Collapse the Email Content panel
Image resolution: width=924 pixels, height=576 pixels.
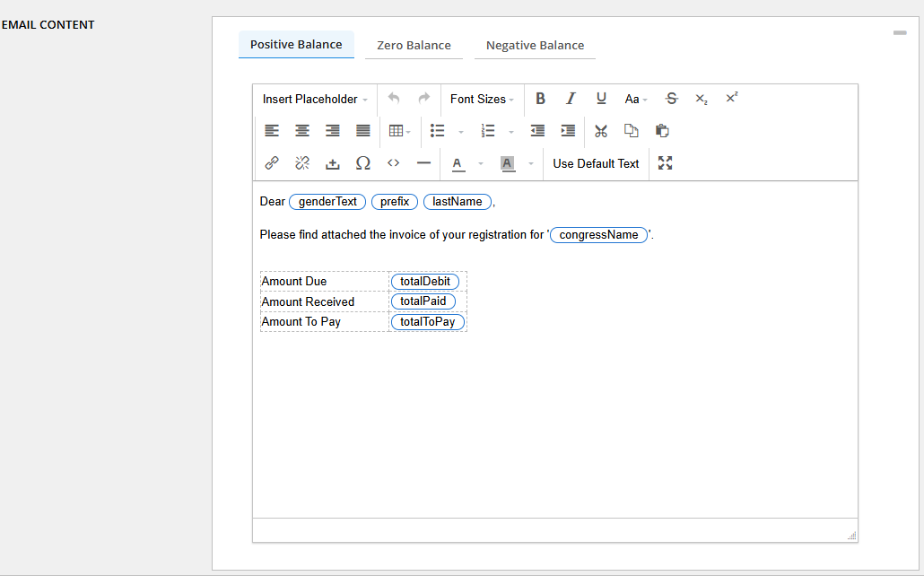point(900,32)
